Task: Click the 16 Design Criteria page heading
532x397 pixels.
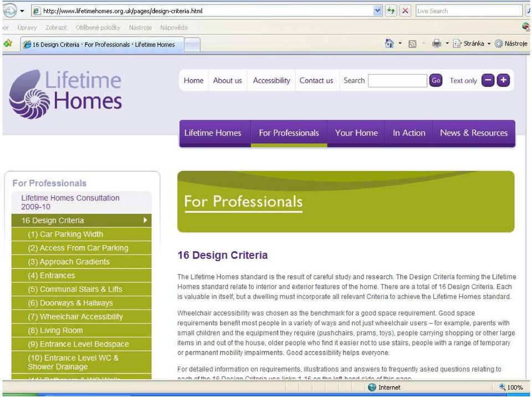Action: 223,255
